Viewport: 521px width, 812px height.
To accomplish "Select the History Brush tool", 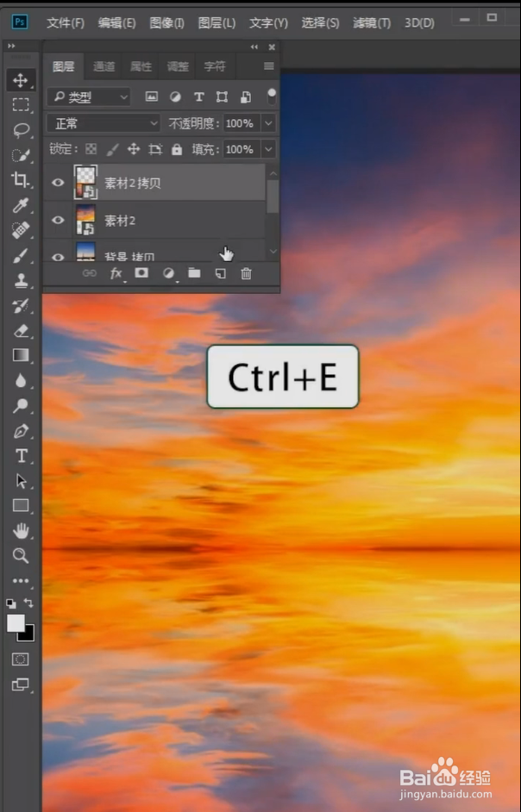I will (x=21, y=305).
